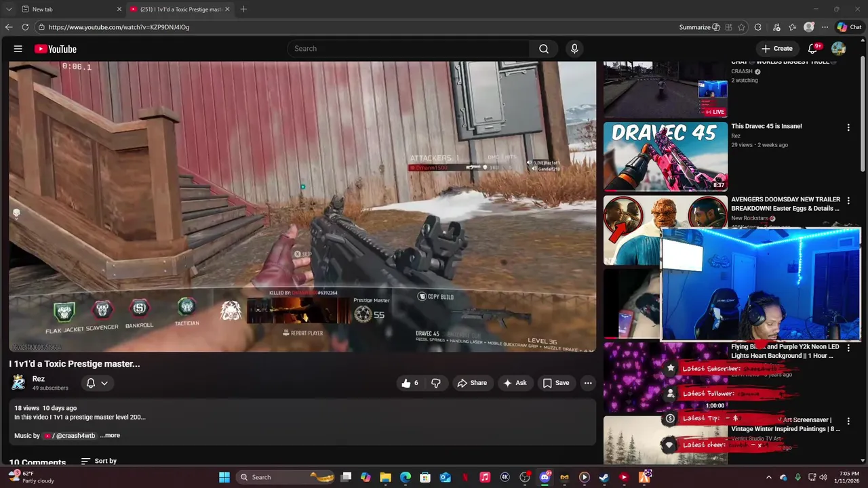Open Steam from the taskbar
This screenshot has height=488, width=868.
604,477
